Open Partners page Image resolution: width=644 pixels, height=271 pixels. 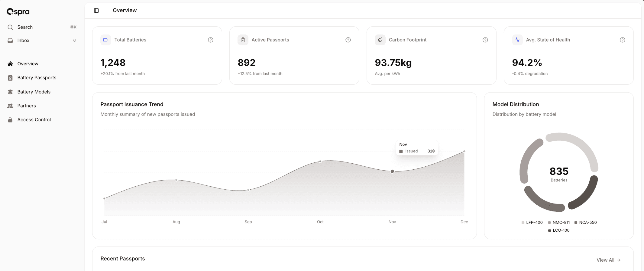click(x=42, y=106)
